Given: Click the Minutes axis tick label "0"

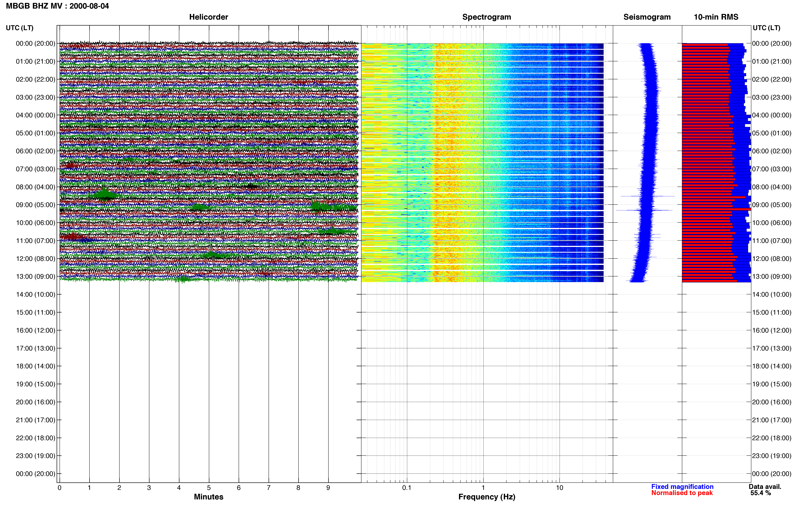Looking at the screenshot, I should 59,488.
